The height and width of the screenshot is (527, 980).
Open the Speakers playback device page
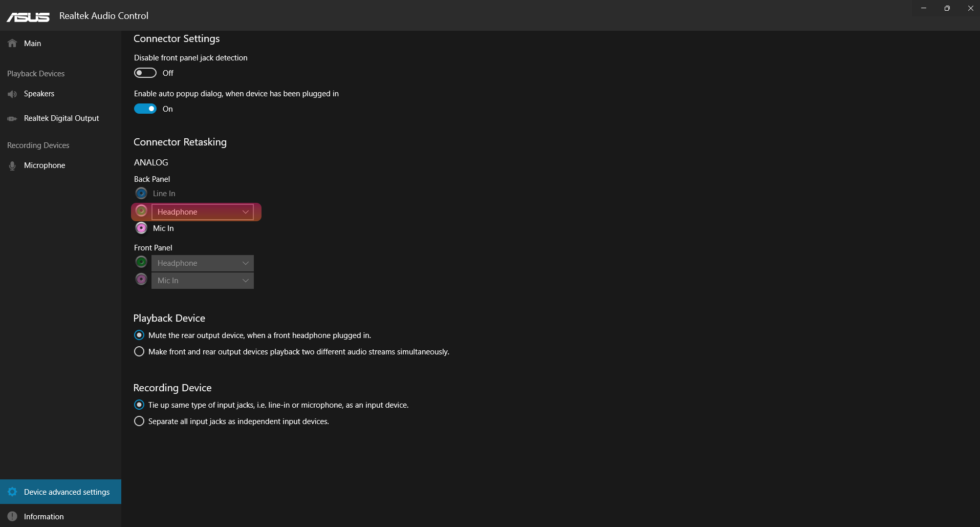[60, 94]
